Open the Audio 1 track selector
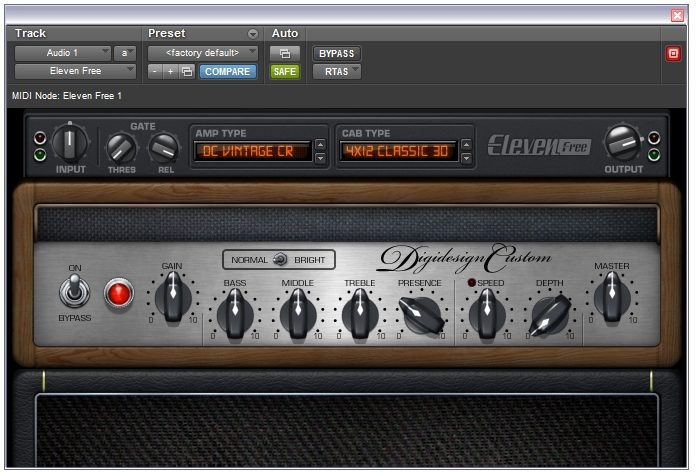696x472 pixels. [63, 53]
